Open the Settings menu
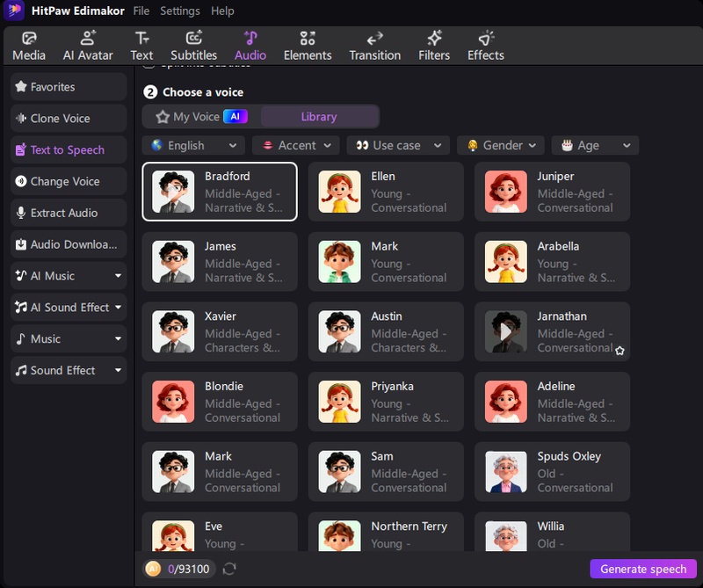Screen dimensions: 703x588 pos(180,11)
